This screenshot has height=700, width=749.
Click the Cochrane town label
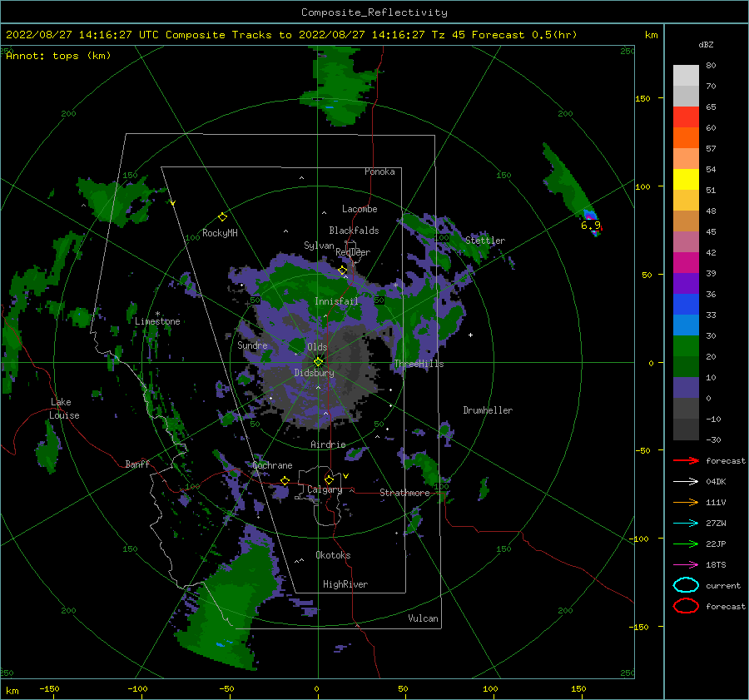272,465
